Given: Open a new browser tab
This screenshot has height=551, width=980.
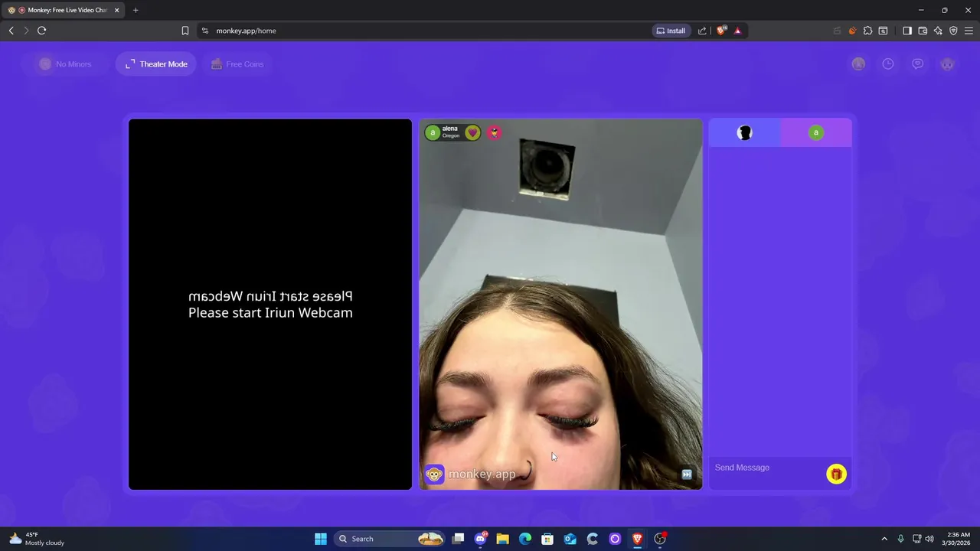Looking at the screenshot, I should pyautogui.click(x=136, y=10).
